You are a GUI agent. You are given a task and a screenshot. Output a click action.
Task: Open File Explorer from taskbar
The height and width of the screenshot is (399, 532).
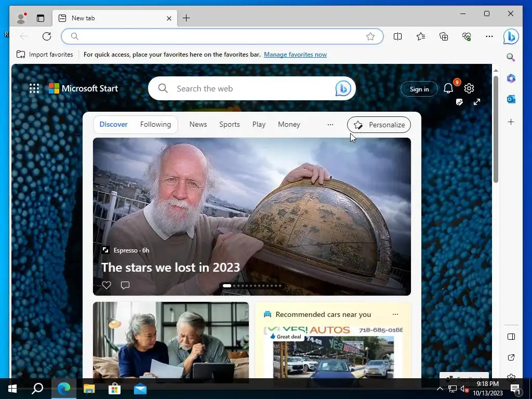[89, 389]
